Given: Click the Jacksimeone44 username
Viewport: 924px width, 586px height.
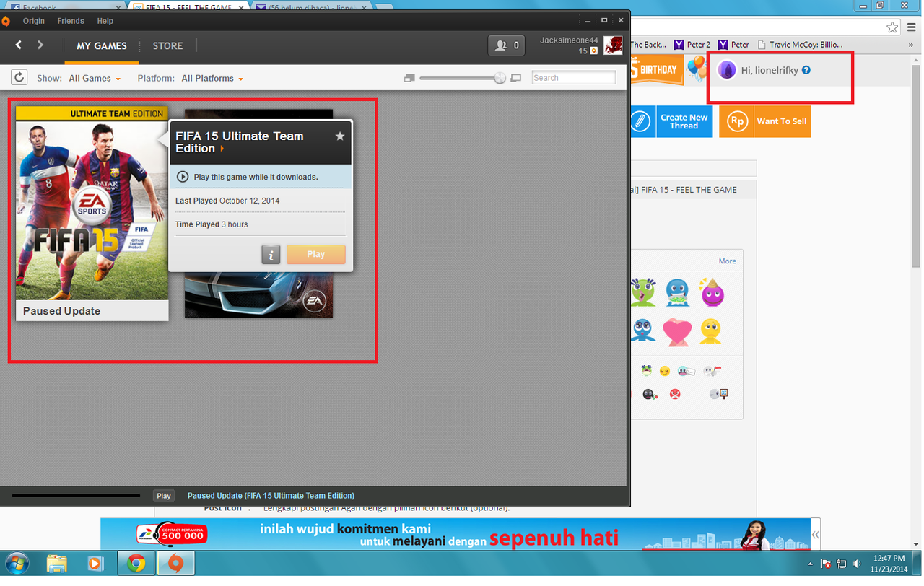Looking at the screenshot, I should 569,40.
